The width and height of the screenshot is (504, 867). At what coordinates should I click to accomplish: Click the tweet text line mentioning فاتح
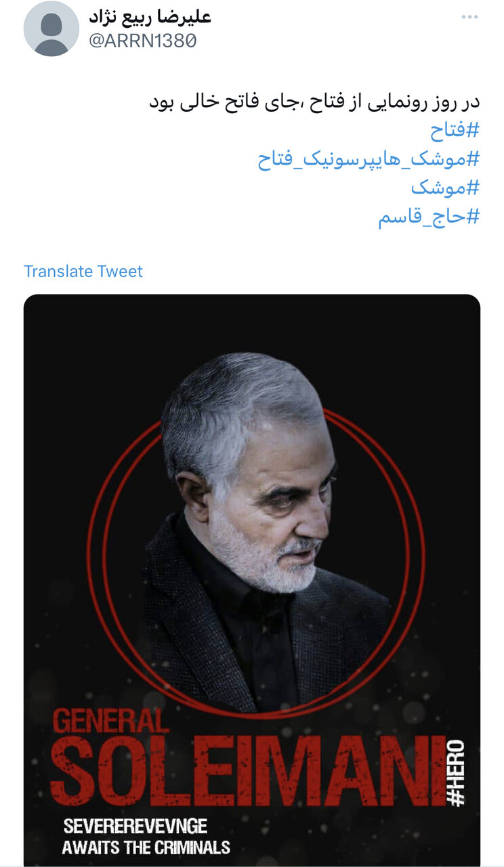314,102
